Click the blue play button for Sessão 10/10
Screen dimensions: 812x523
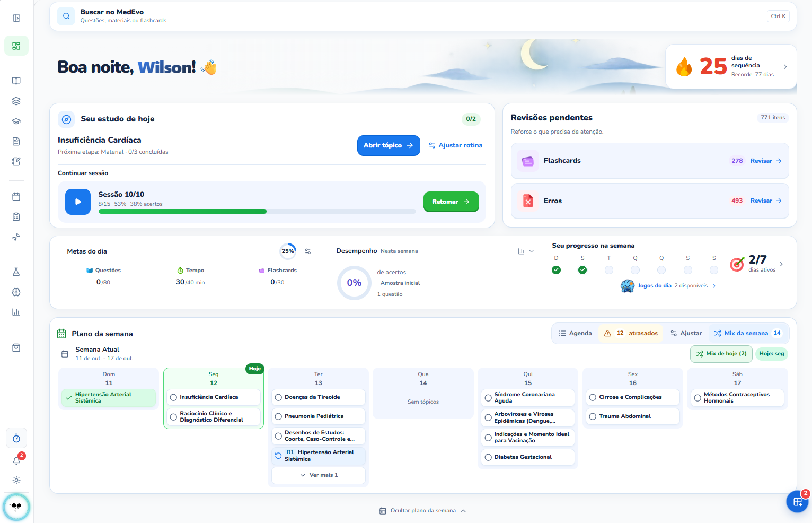78,202
